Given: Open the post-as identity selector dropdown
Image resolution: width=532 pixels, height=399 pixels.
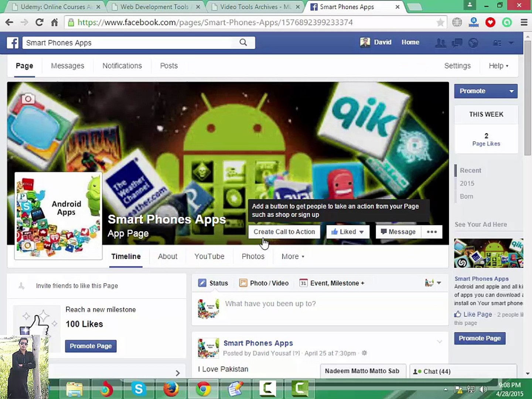Looking at the screenshot, I should [x=433, y=283].
